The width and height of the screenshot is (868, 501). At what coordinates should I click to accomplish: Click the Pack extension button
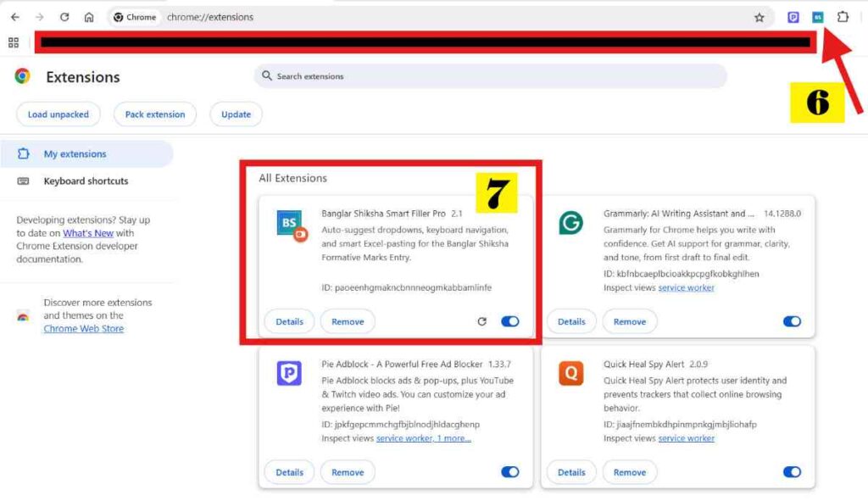[155, 114]
